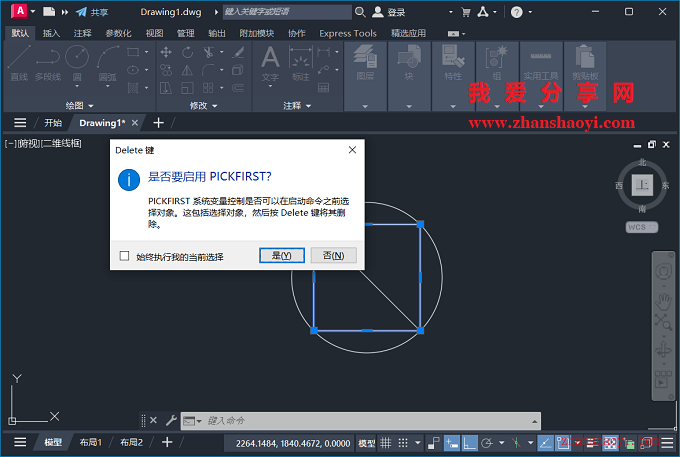Expand the 注释 panel dropdown
The width and height of the screenshot is (680, 457).
coord(297,105)
